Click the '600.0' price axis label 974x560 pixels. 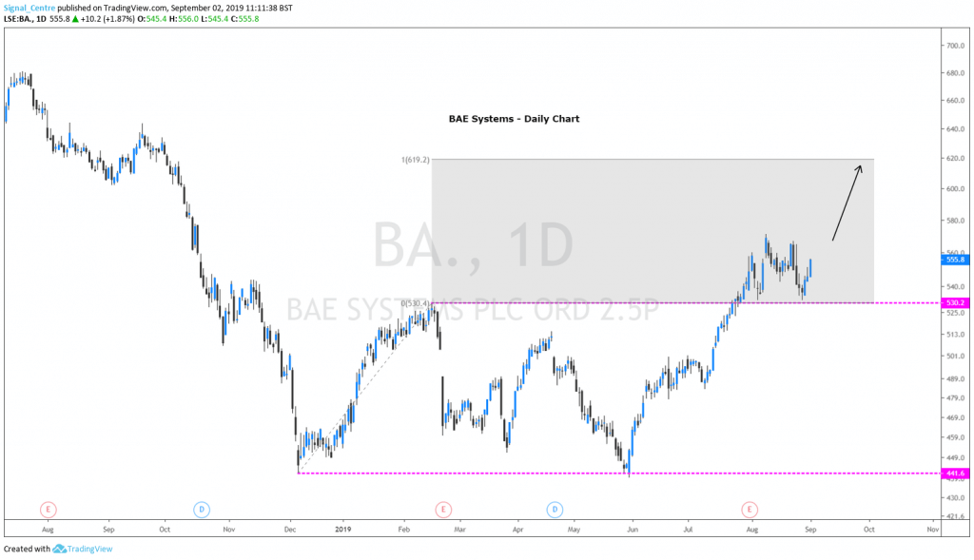[x=955, y=189]
